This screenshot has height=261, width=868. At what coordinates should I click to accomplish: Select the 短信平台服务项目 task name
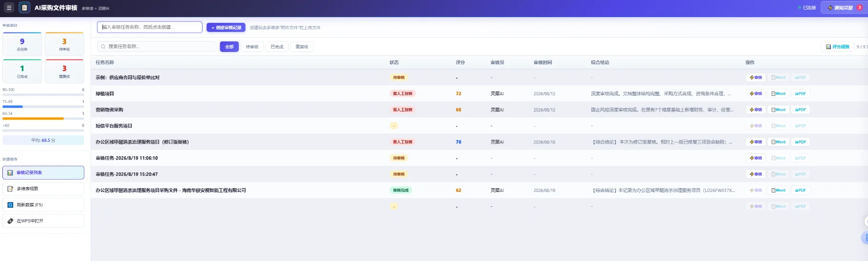(114, 126)
